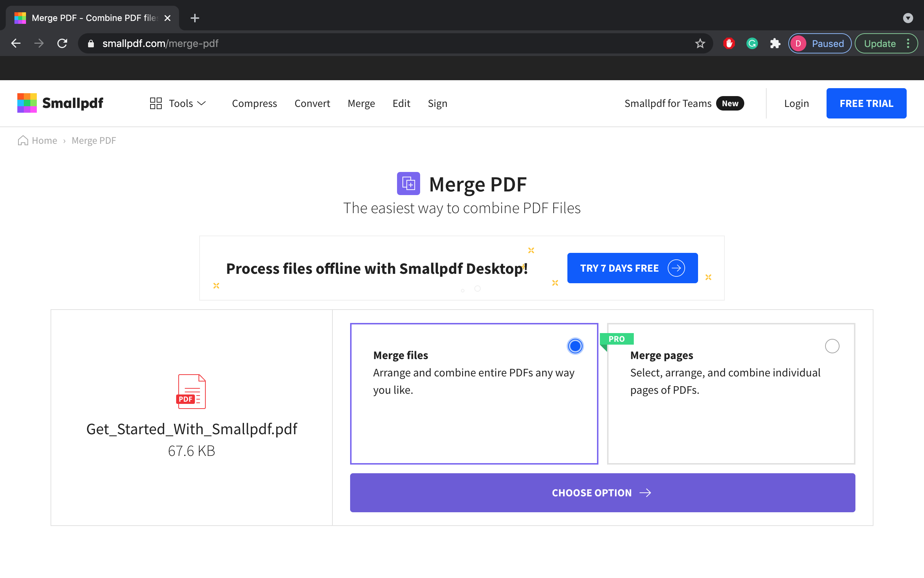Click the address bar URL

click(x=160, y=44)
